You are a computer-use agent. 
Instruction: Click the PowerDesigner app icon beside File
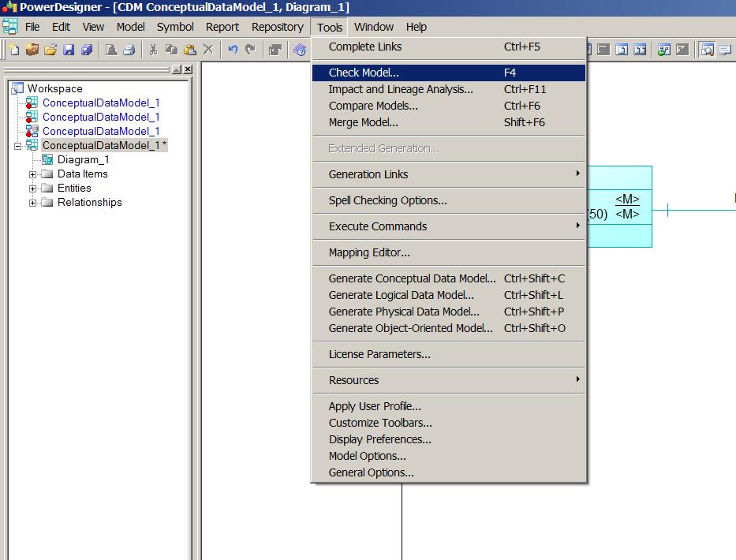click(x=9, y=27)
